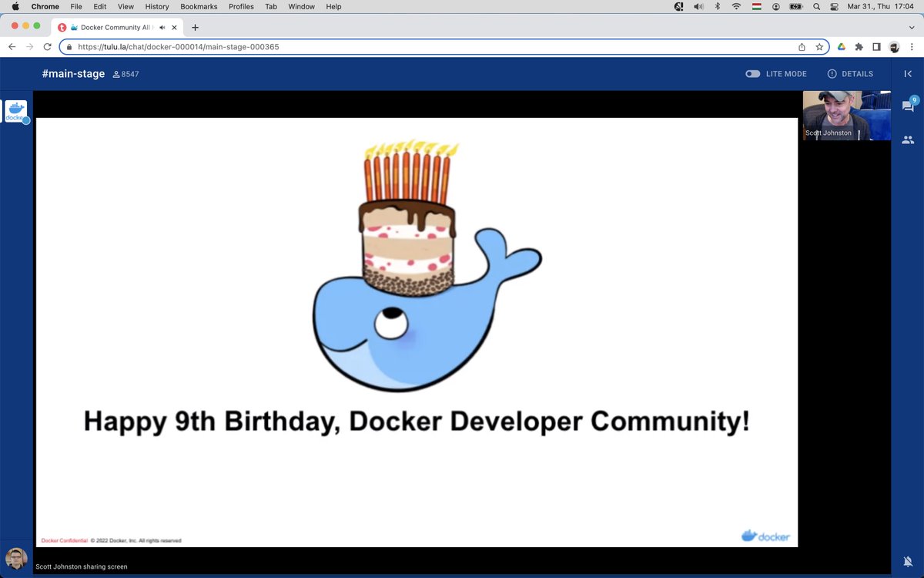Show the participants list icon
Screen dimensions: 924x578
908,139
